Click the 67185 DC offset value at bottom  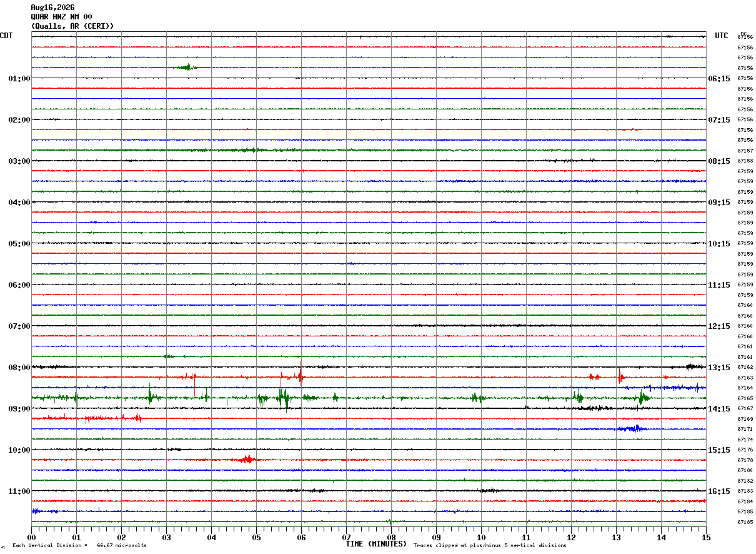tap(745, 522)
